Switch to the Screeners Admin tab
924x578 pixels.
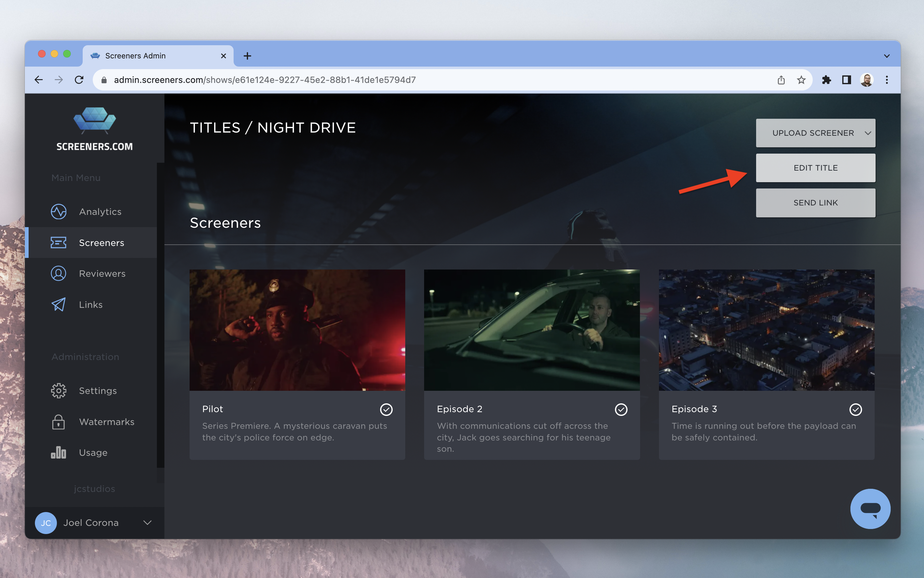click(158, 56)
